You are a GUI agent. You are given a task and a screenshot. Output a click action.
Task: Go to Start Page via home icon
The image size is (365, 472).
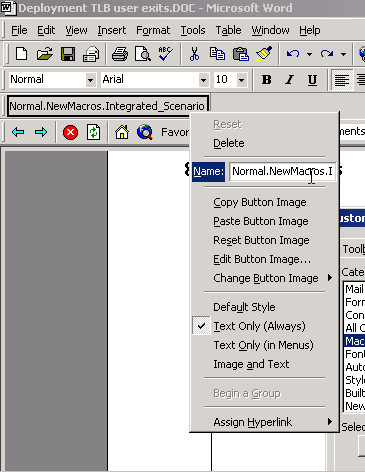point(122,132)
